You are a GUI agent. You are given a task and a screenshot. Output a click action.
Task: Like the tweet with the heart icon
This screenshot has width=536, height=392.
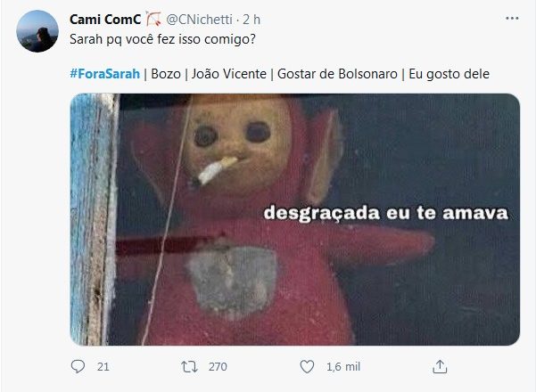coord(307,367)
